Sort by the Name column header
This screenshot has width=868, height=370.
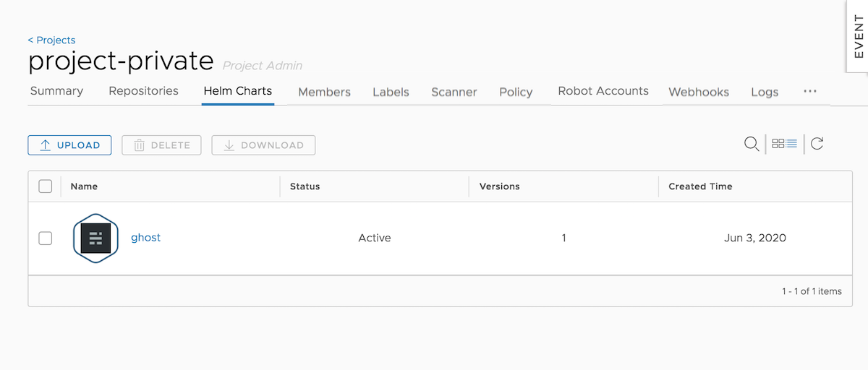coord(84,186)
